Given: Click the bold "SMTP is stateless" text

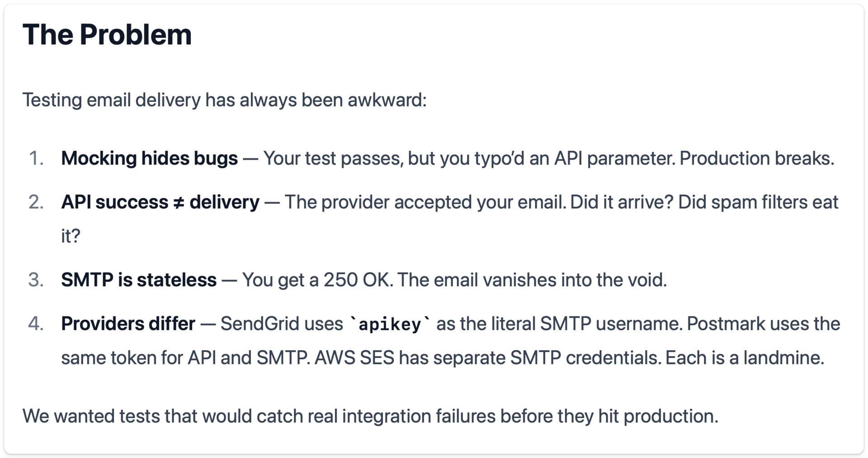Looking at the screenshot, I should [x=139, y=280].
